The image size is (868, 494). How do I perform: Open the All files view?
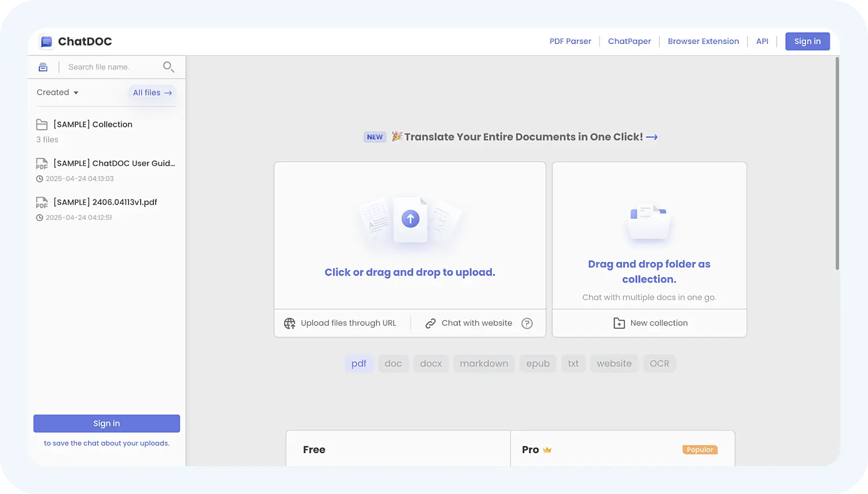(152, 93)
